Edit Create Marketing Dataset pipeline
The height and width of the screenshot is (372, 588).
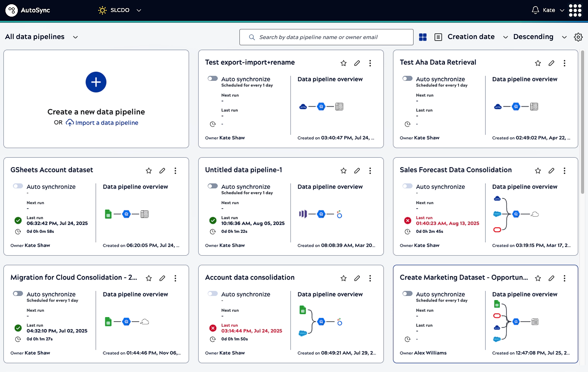(552, 278)
